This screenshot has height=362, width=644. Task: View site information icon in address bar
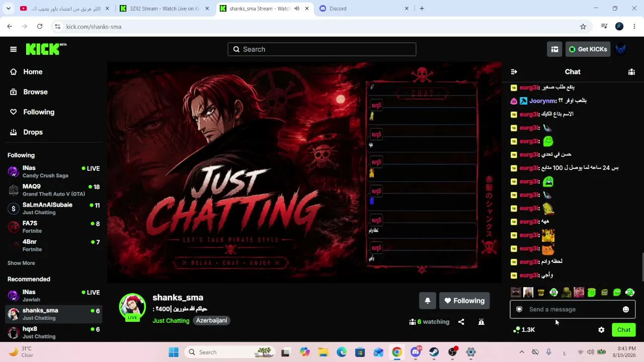57,27
